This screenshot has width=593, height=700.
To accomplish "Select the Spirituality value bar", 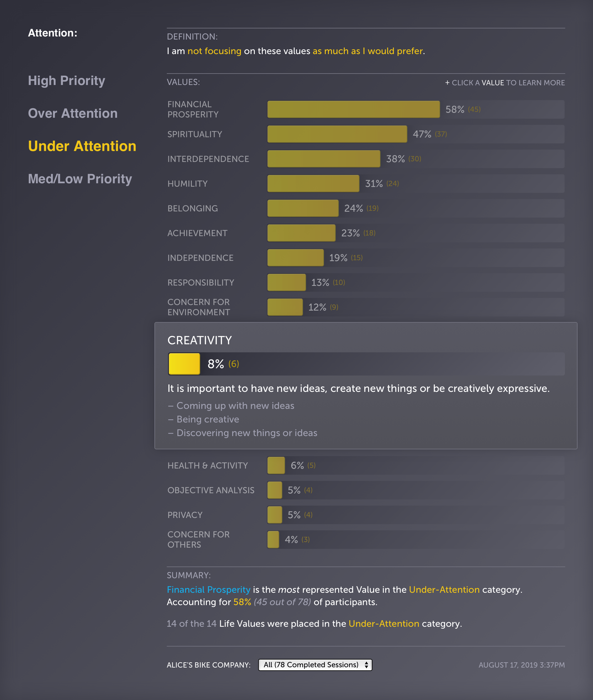I will click(336, 134).
